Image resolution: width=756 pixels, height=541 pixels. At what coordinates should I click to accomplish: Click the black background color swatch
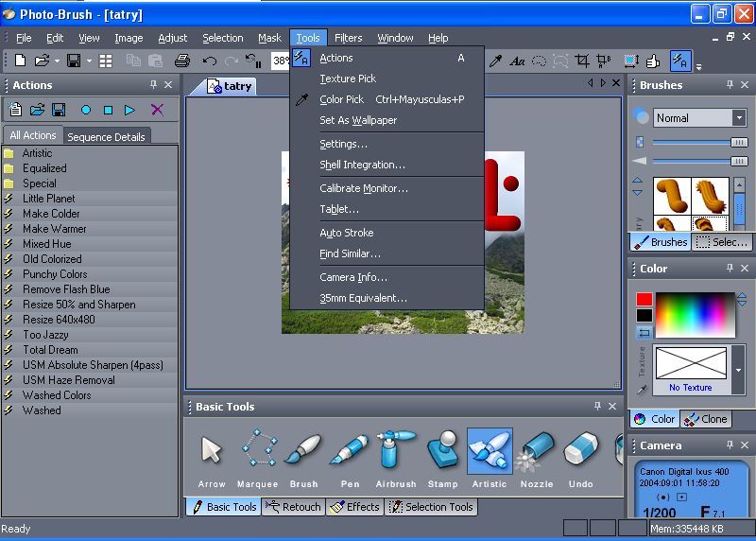coord(644,316)
